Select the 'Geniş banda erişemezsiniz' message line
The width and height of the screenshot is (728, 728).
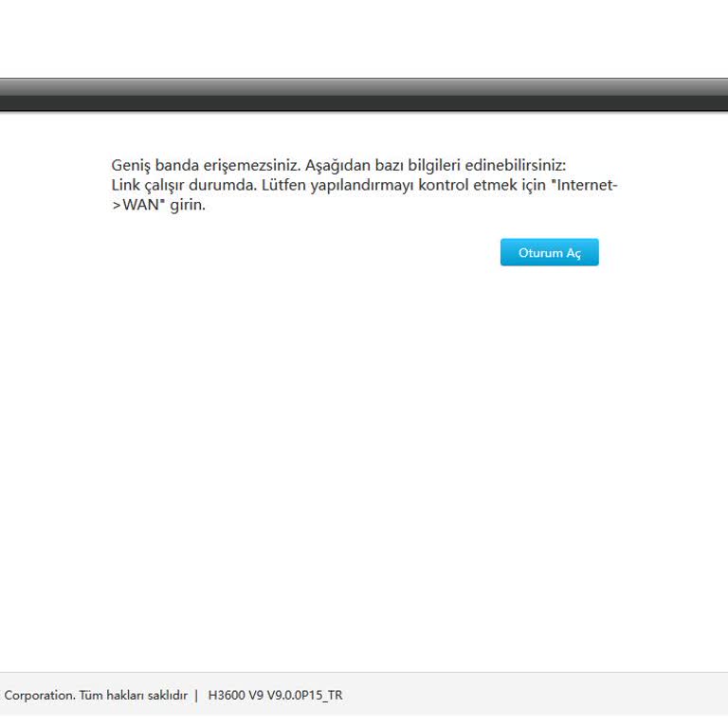pyautogui.click(x=338, y=165)
